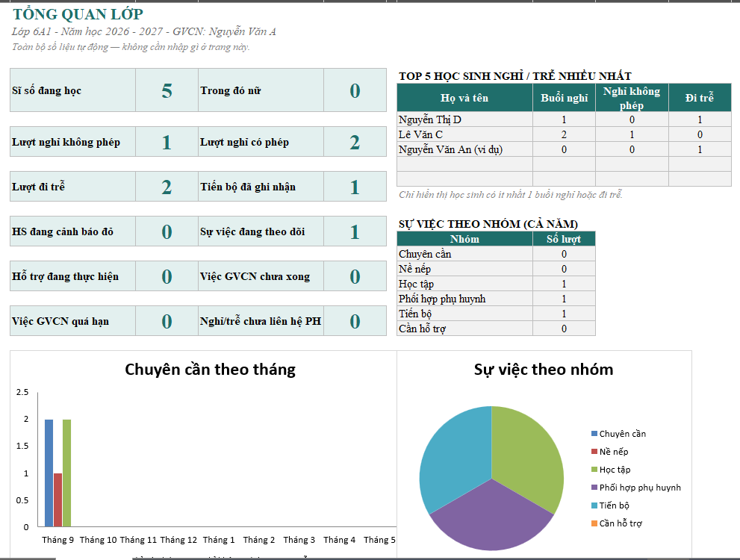Click the "TOP 5 HỌC SINH NGHỈ / TRỄ NHIỀU NHẤT" heading
740x560 pixels.
pos(515,76)
